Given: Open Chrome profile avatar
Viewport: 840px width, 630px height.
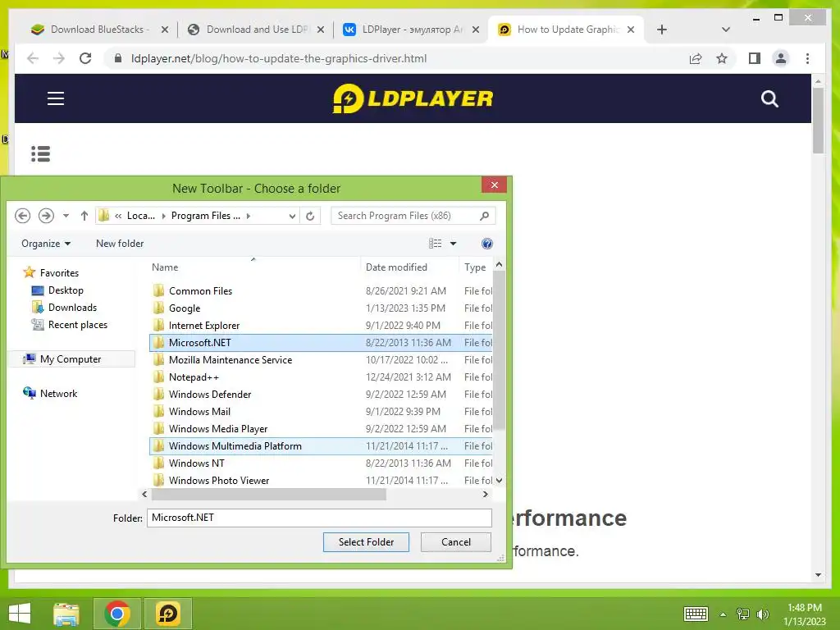Looking at the screenshot, I should pos(781,58).
